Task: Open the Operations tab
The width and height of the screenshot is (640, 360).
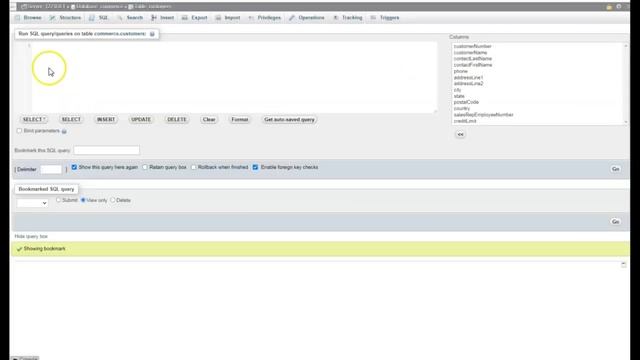Action: click(307, 18)
